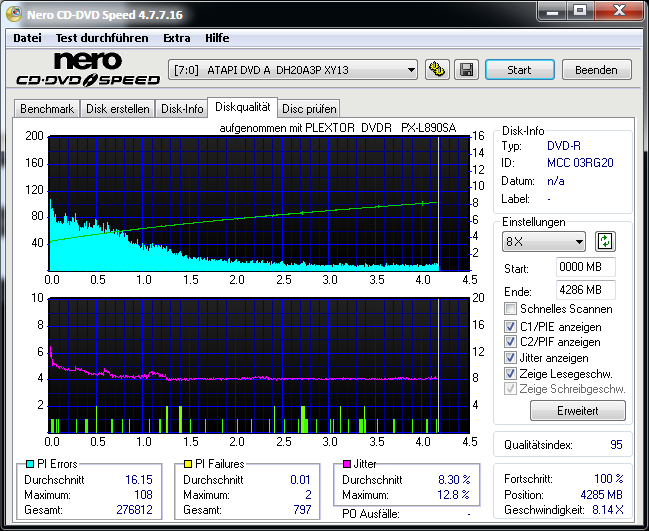
Task: Click the Start button
Action: (519, 70)
